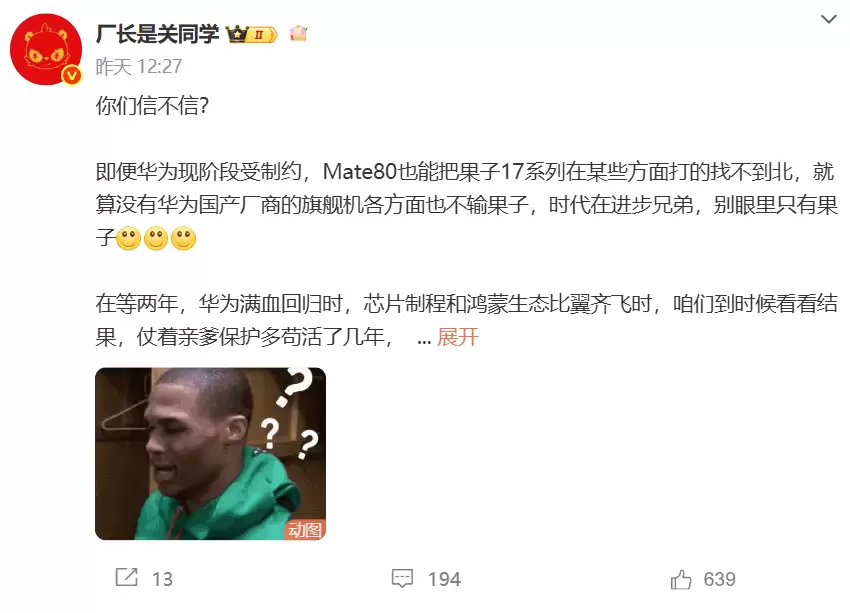The image size is (850, 613).
Task: Click the repost count 13
Action: click(x=162, y=579)
